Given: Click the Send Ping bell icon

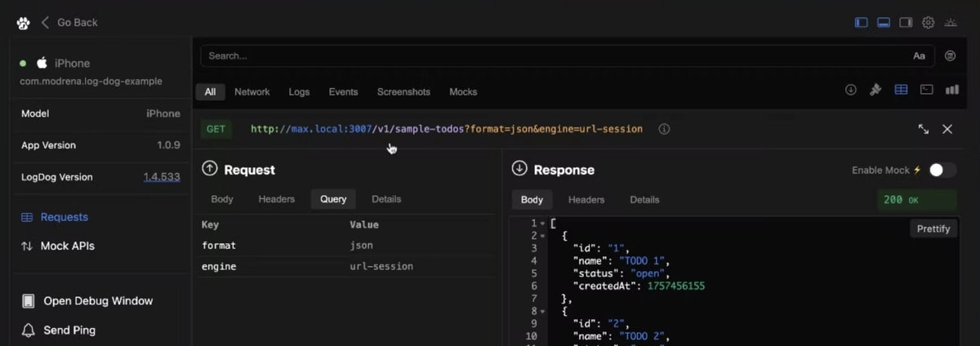Looking at the screenshot, I should click(x=29, y=330).
